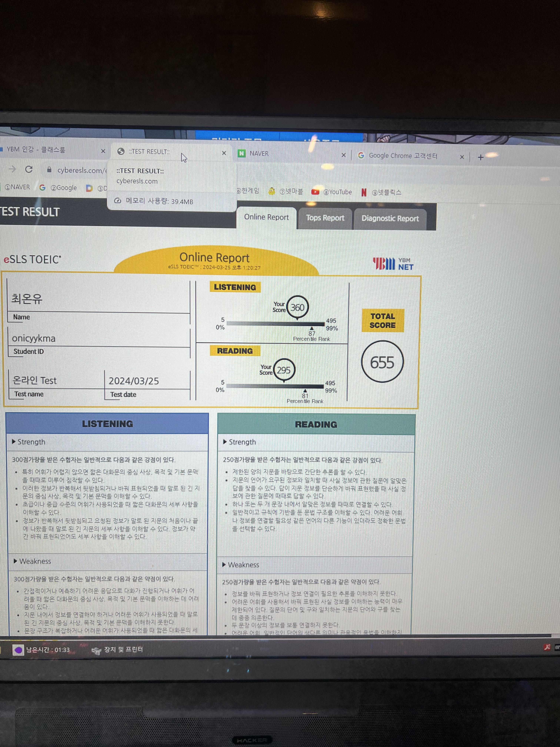Open the ②Google bookmark

point(58,188)
